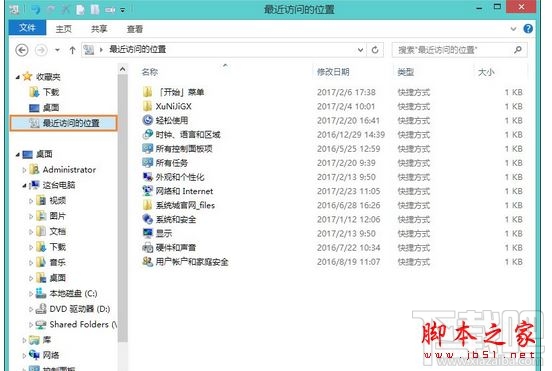Select the 系统城官网_files folder icon

pos(148,205)
